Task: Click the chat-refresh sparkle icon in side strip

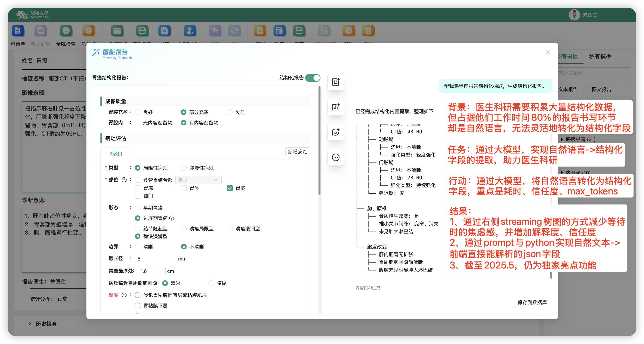Action: tap(336, 132)
